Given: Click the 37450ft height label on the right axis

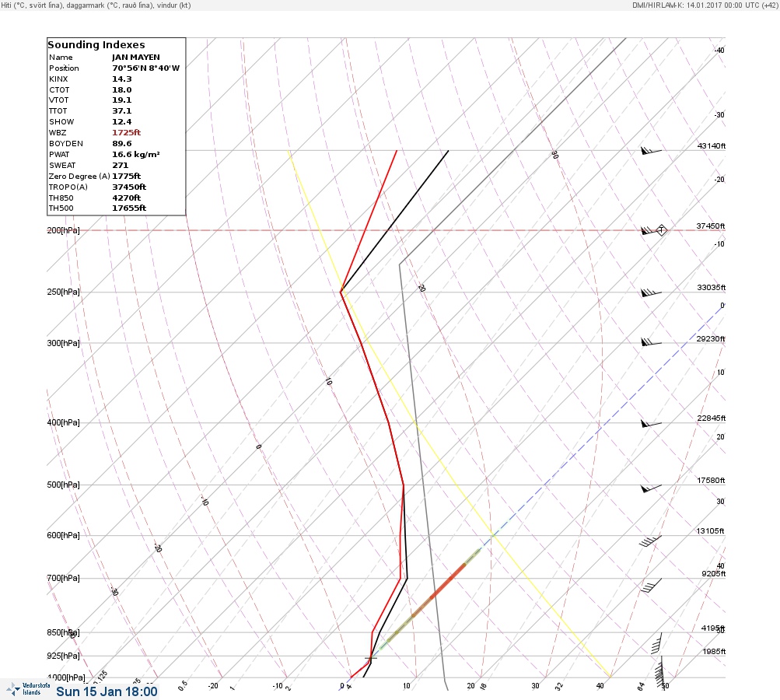Looking at the screenshot, I should [711, 226].
